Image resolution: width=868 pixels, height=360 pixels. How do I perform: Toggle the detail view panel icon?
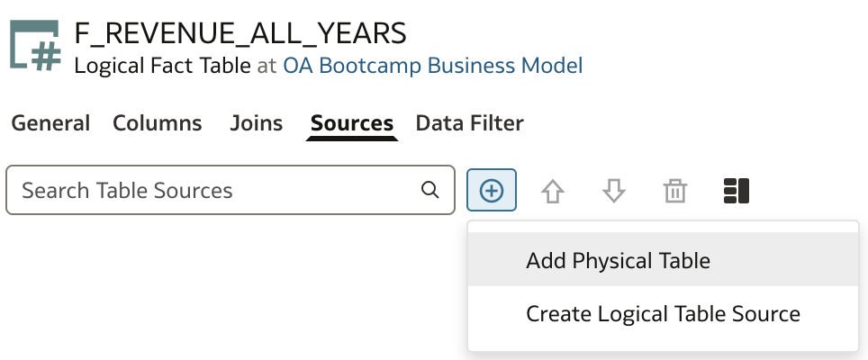737,191
